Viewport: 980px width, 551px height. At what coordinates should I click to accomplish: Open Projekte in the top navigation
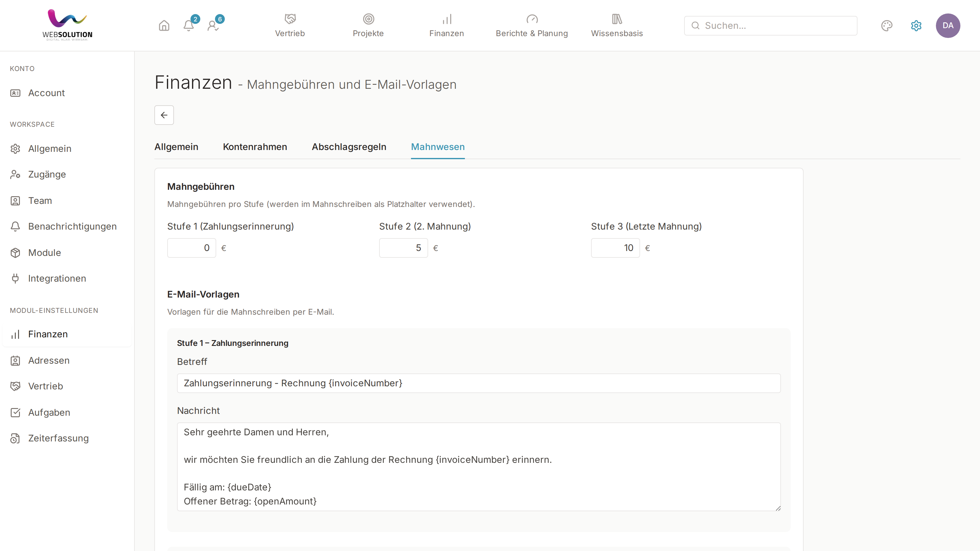click(x=368, y=25)
